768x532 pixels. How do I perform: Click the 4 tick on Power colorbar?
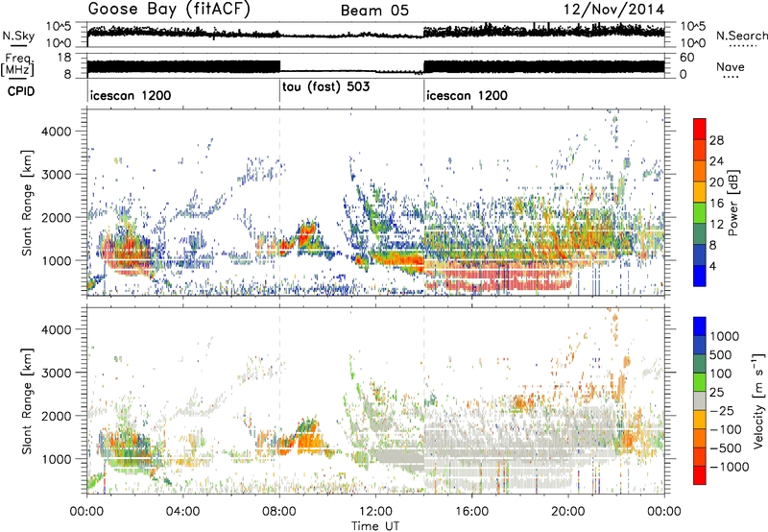coord(712,267)
